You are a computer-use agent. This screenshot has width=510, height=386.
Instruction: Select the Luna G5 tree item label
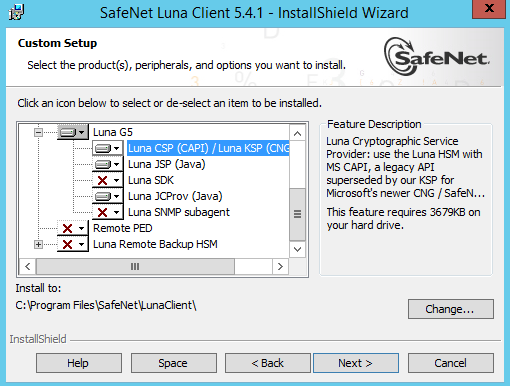(x=113, y=132)
